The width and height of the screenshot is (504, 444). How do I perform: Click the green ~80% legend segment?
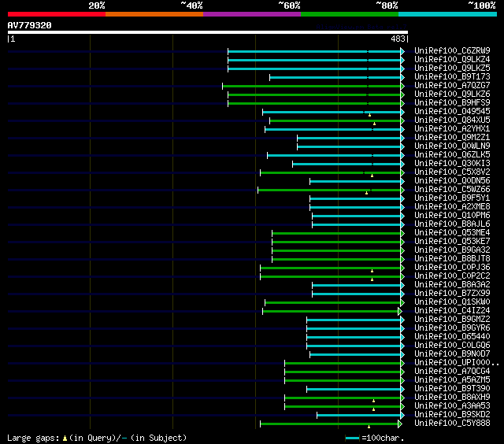click(x=350, y=14)
